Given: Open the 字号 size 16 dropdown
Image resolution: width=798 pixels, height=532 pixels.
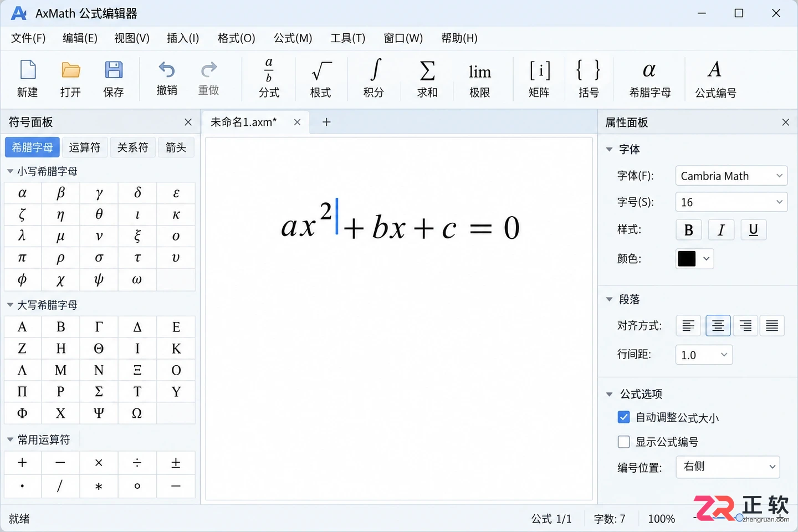Looking at the screenshot, I should tap(731, 202).
